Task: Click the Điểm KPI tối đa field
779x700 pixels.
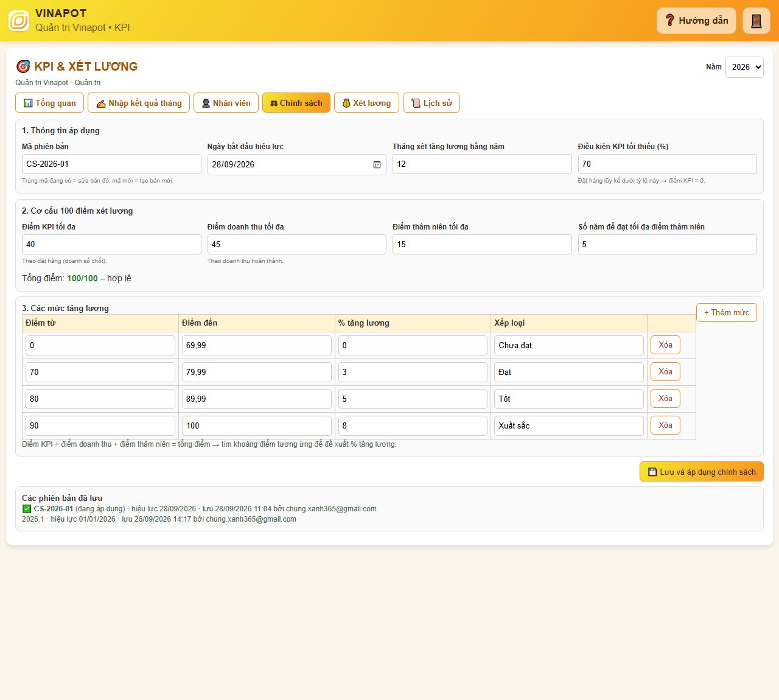Action: click(111, 244)
